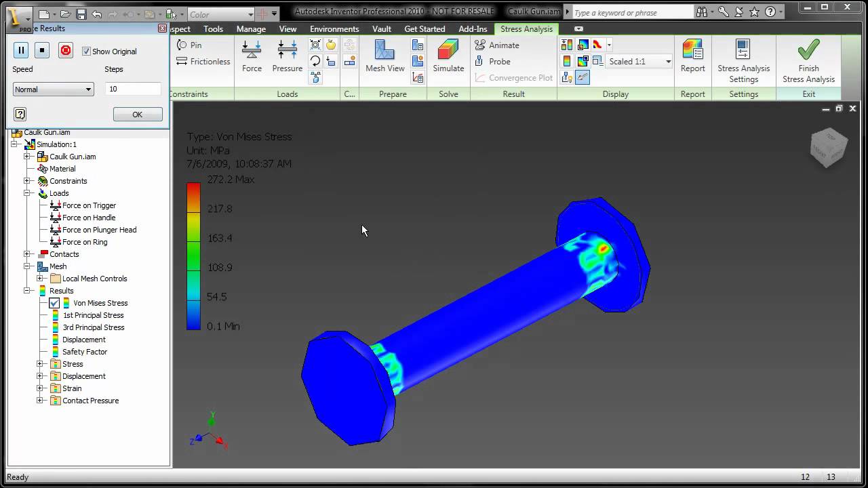
Task: Select Convergence Plot in Result panel
Action: pyautogui.click(x=513, y=78)
